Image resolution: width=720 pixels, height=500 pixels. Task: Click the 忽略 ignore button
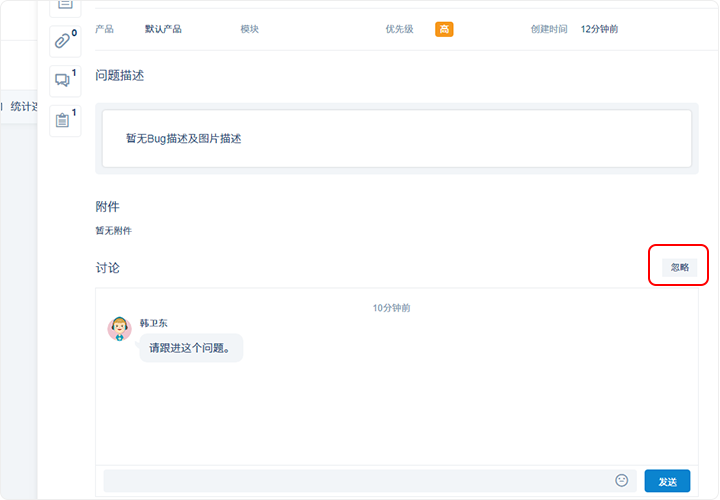click(680, 267)
